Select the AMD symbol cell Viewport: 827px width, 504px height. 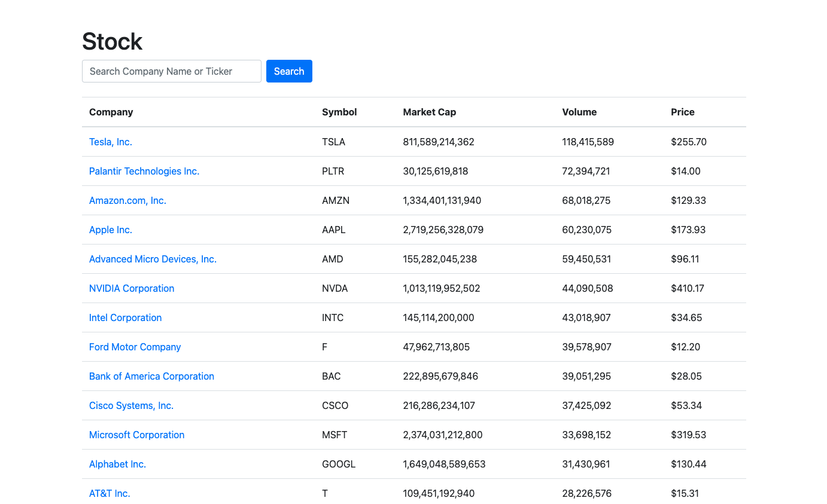(x=333, y=259)
